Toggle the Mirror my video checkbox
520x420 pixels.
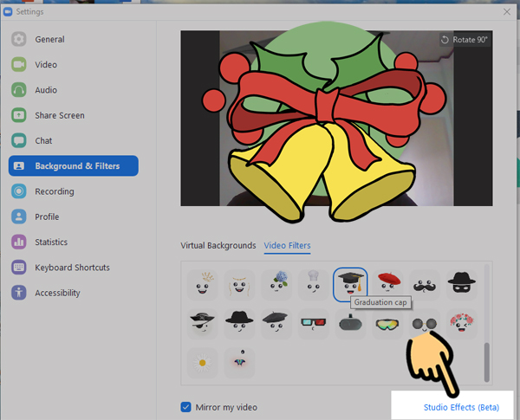[x=186, y=407]
